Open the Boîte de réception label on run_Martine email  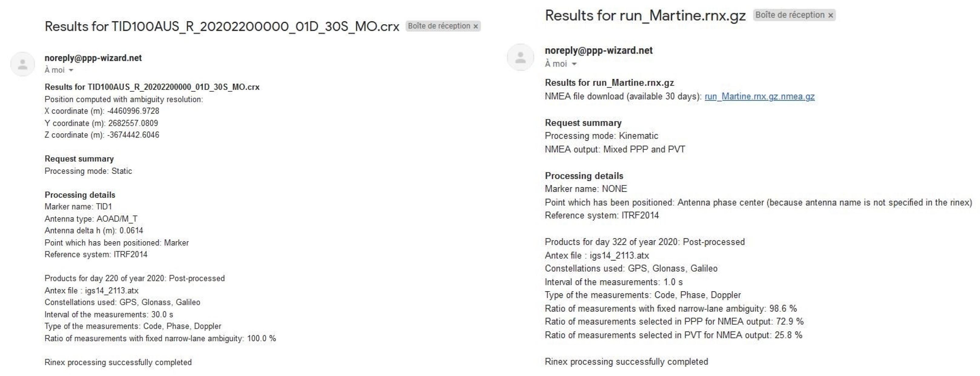point(790,15)
